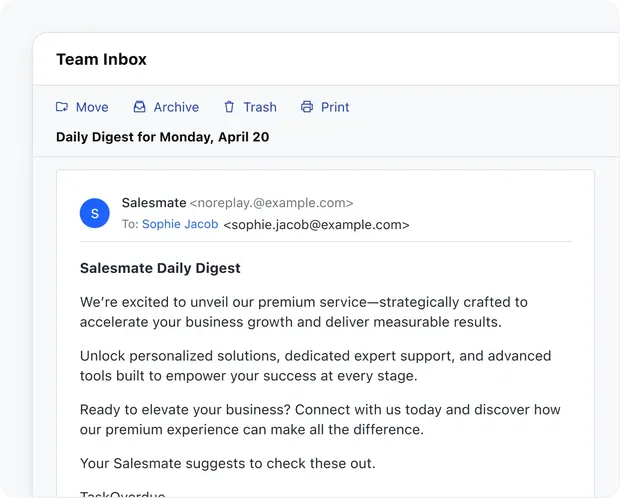Image resolution: width=620 pixels, height=498 pixels.
Task: Click the Daily Digest for Monday subject
Action: tap(163, 137)
